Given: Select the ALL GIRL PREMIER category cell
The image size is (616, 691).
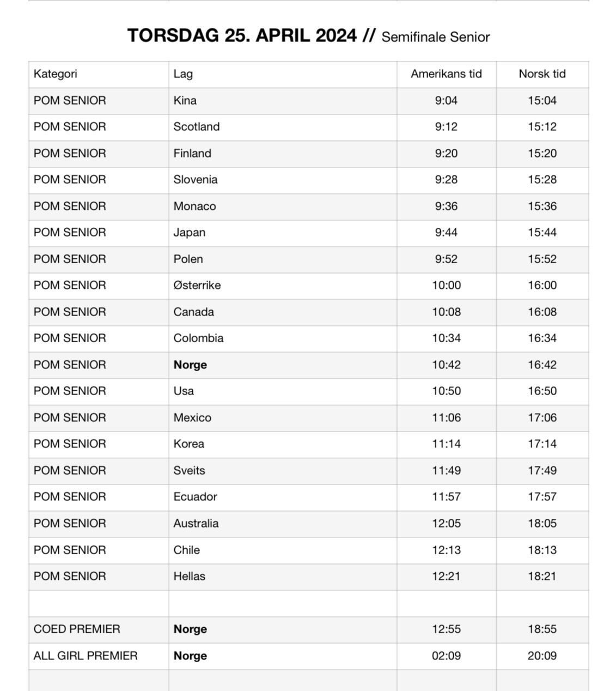Looking at the screenshot, I should point(99,656).
